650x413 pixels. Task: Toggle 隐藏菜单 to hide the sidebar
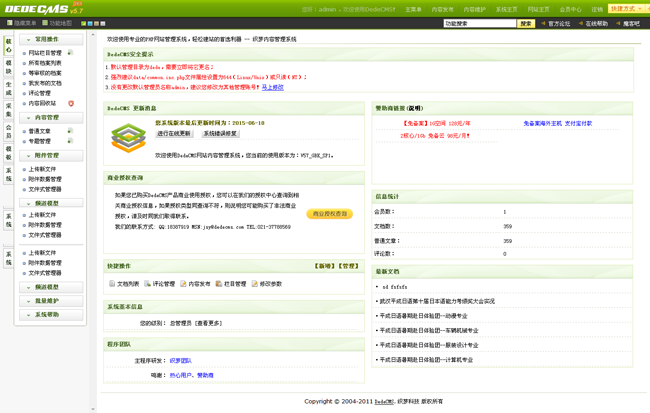[x=21, y=23]
